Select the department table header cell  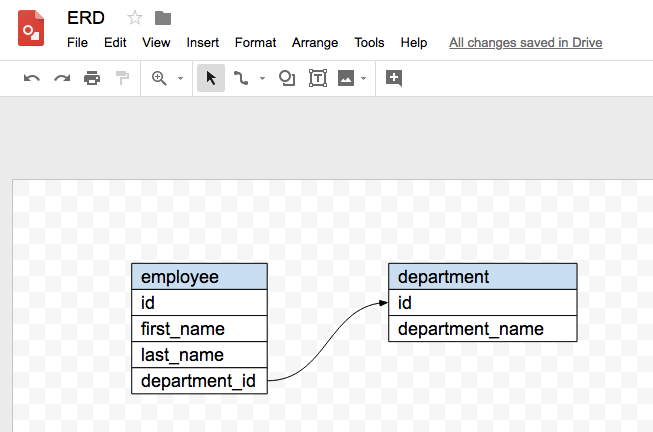[x=482, y=277]
